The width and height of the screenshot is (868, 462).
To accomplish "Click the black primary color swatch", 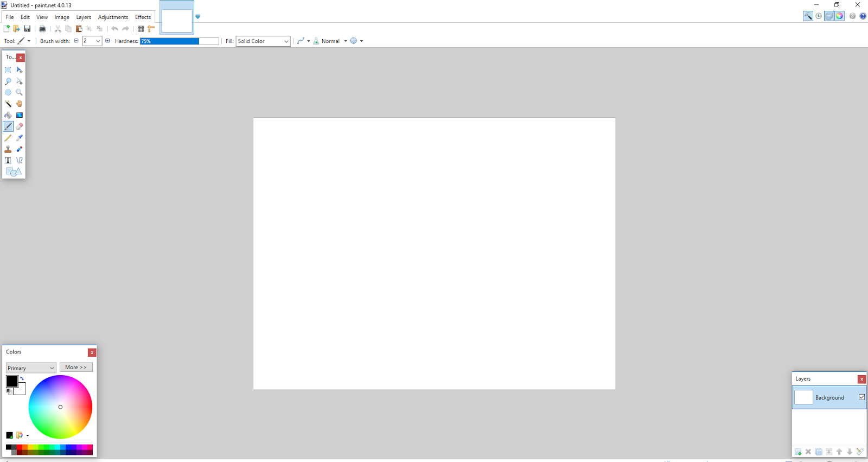I will click(x=12, y=381).
